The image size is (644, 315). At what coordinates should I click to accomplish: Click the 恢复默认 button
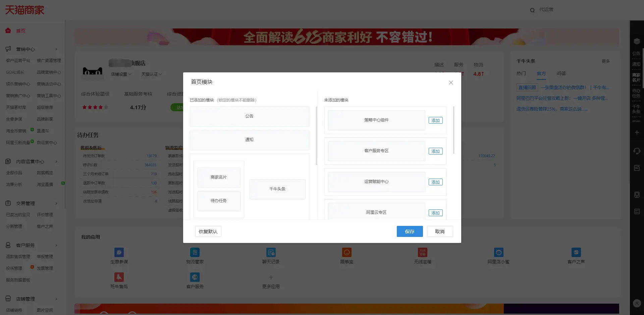point(208,231)
